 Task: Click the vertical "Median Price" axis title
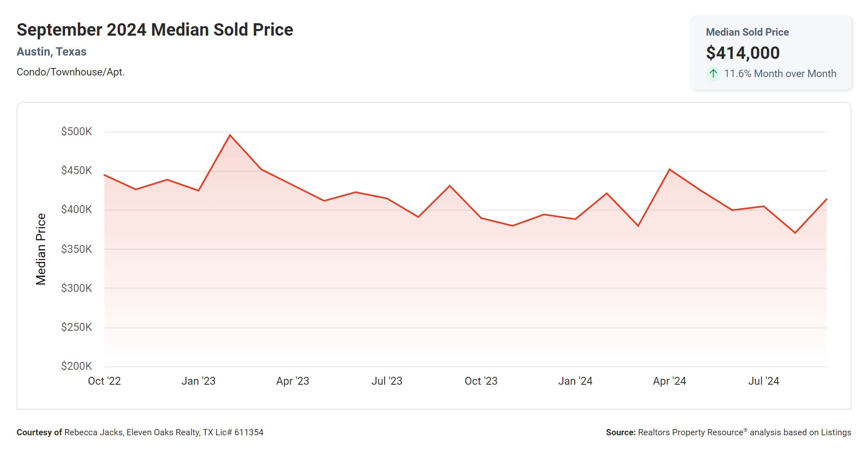(x=41, y=249)
